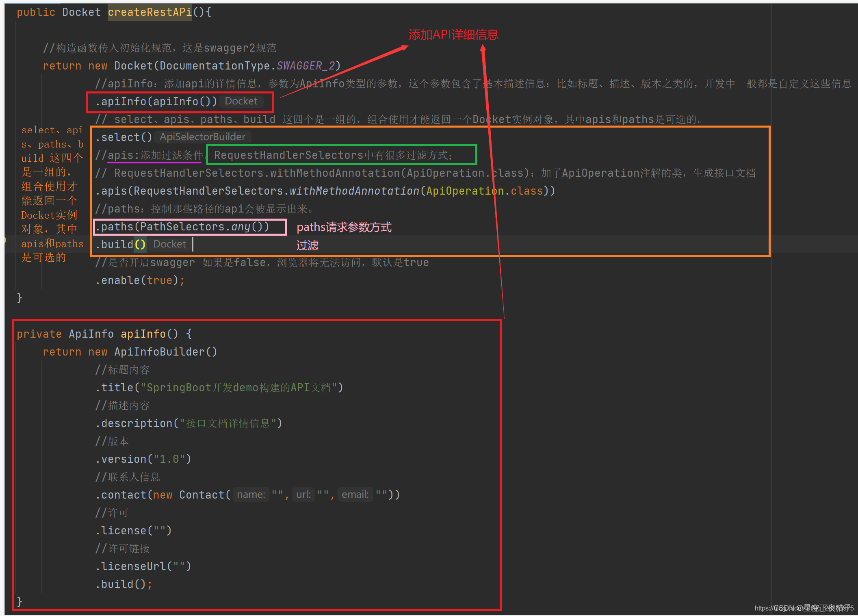The width and height of the screenshot is (858, 616).
Task: Click the createRestAPi method name
Action: [x=149, y=12]
